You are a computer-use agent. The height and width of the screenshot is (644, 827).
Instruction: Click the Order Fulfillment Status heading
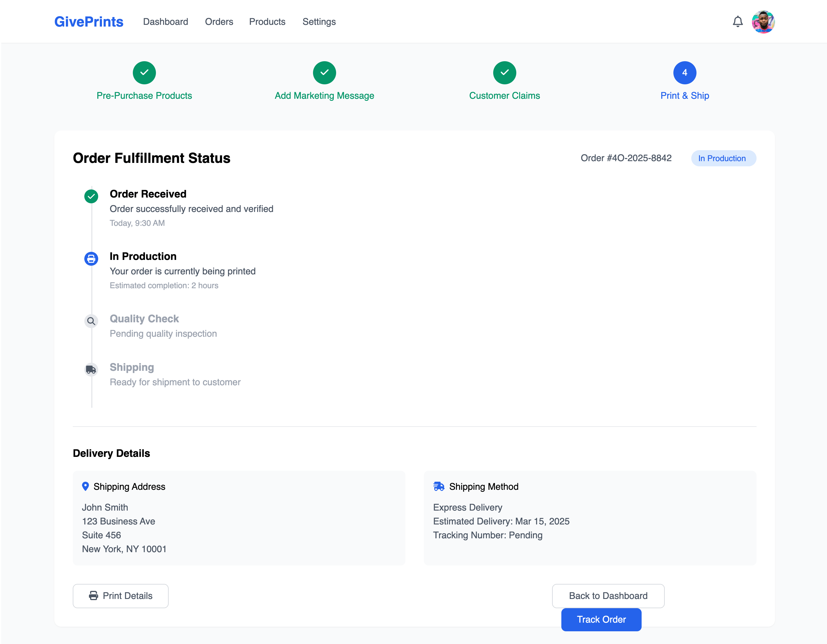click(152, 158)
